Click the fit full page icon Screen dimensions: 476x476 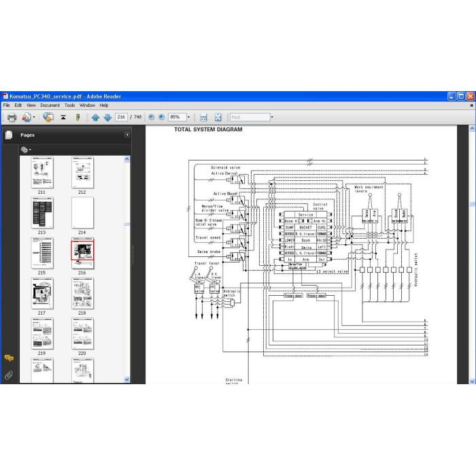click(218, 117)
